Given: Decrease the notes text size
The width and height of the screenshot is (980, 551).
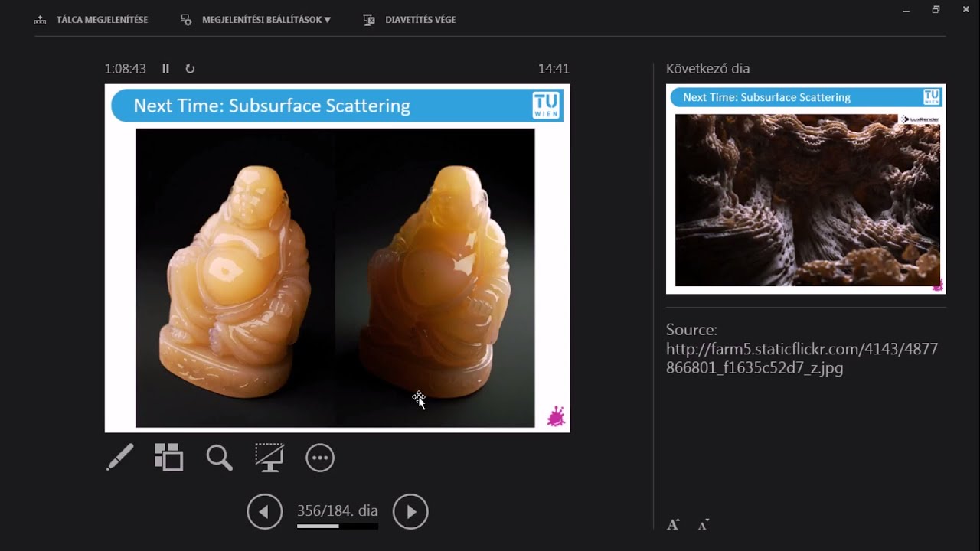Looking at the screenshot, I should (703, 525).
